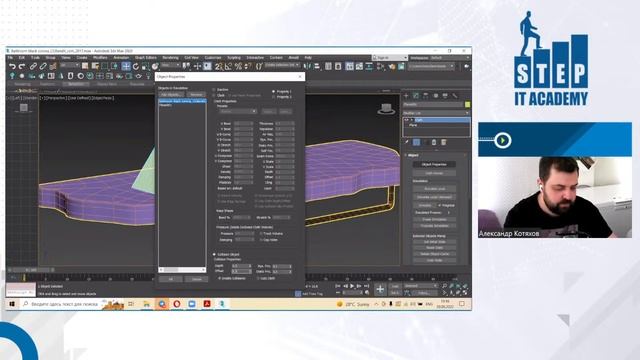Click the Undo arrow in the main toolbar
Screen dimensions: 640x360
pyautogui.click(x=12, y=66)
